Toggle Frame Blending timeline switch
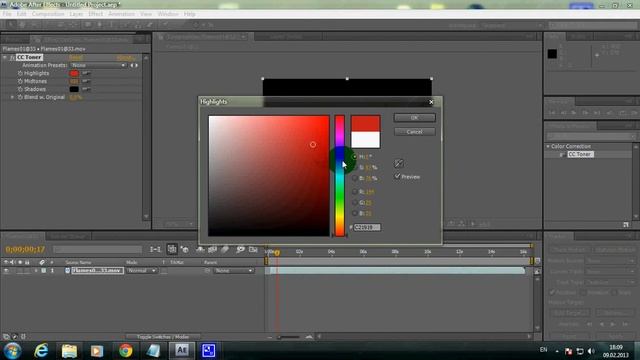The height and width of the screenshot is (360, 640). pyautogui.click(x=213, y=249)
